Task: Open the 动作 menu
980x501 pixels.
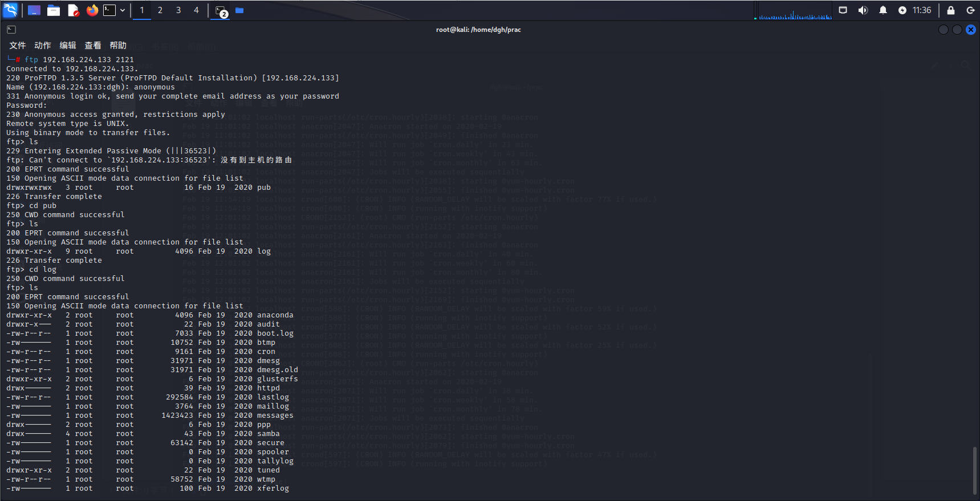Action: point(43,46)
